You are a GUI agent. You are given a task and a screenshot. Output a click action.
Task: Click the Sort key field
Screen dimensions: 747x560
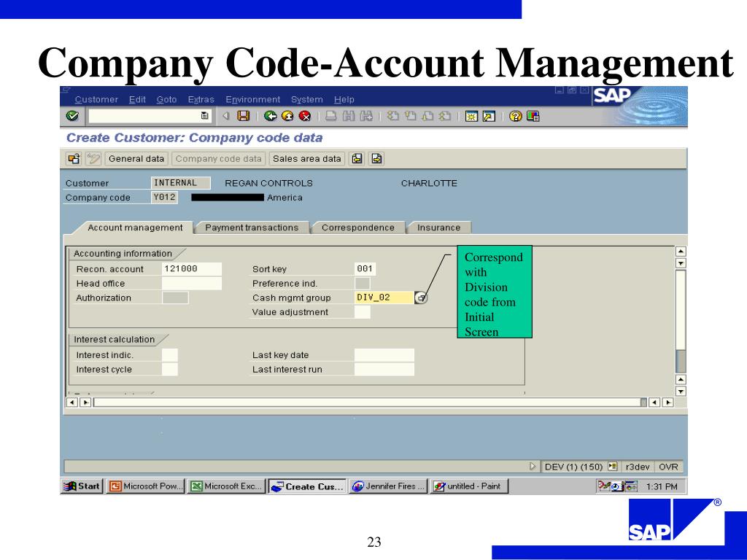[365, 268]
